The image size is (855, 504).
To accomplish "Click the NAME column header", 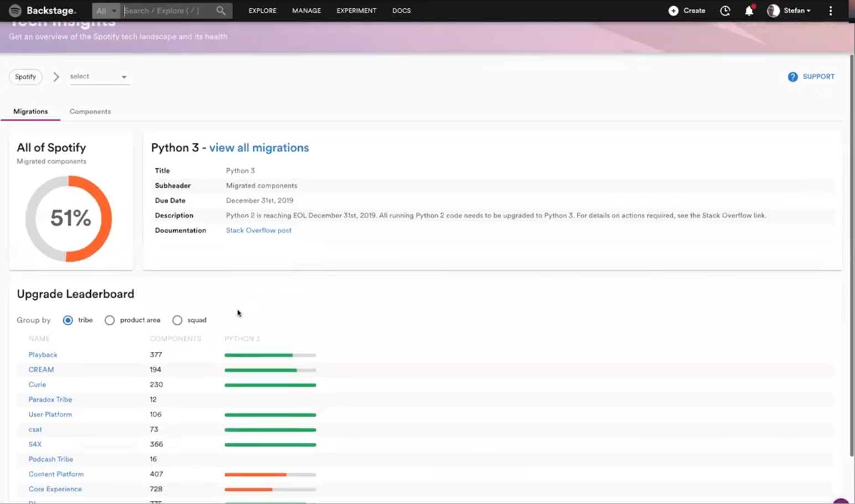I will (39, 339).
